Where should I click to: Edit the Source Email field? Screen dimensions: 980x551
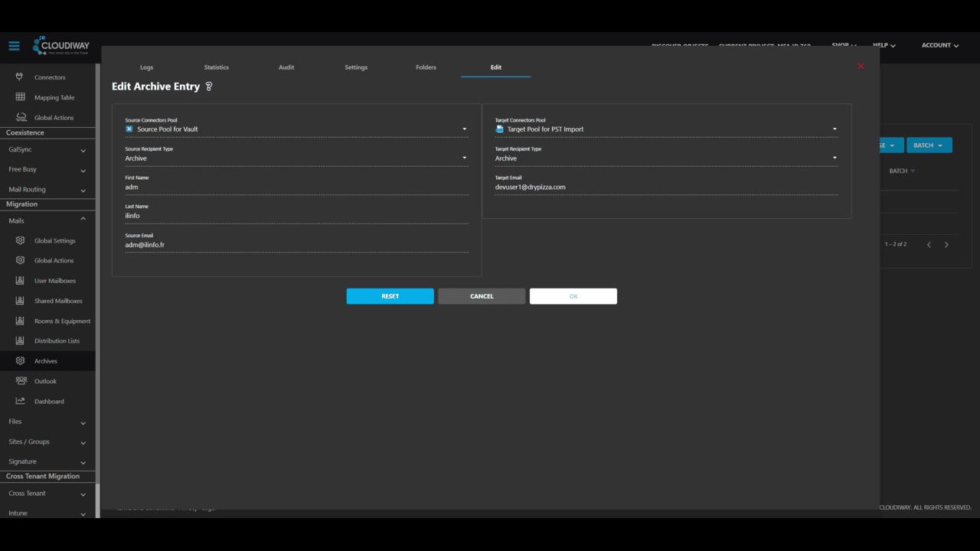297,245
